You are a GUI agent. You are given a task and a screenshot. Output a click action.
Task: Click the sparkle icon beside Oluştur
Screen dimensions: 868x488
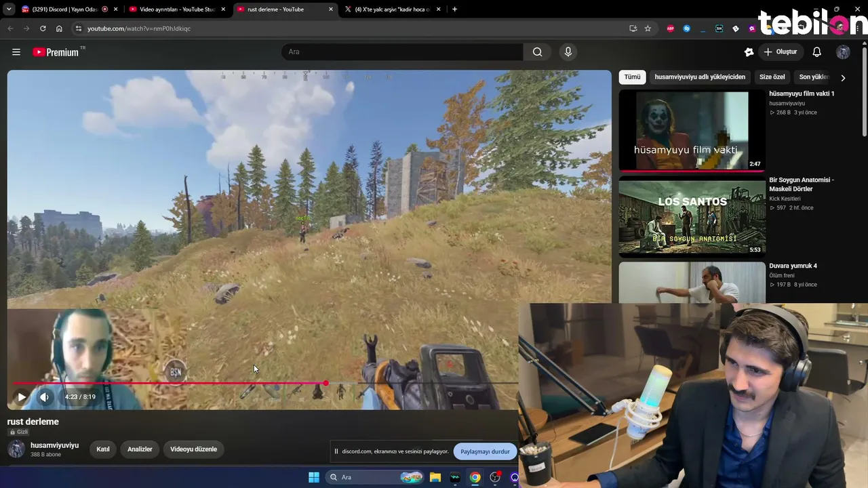(749, 52)
